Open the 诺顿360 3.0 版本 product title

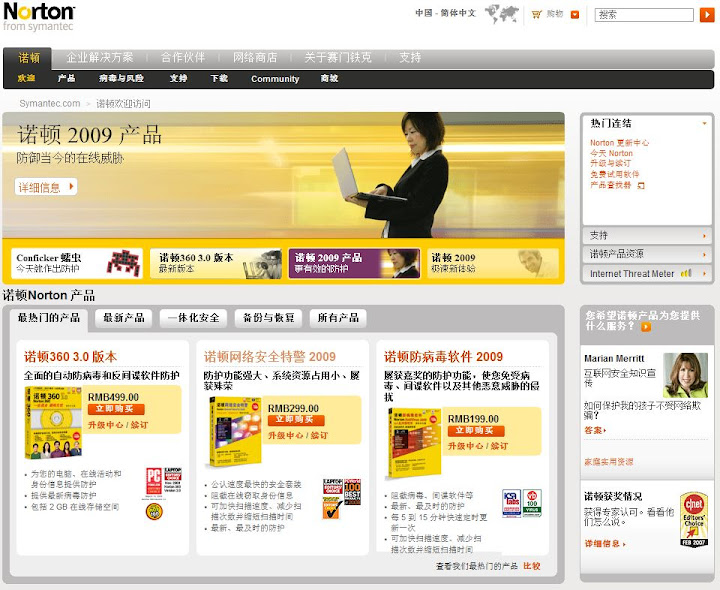70,357
